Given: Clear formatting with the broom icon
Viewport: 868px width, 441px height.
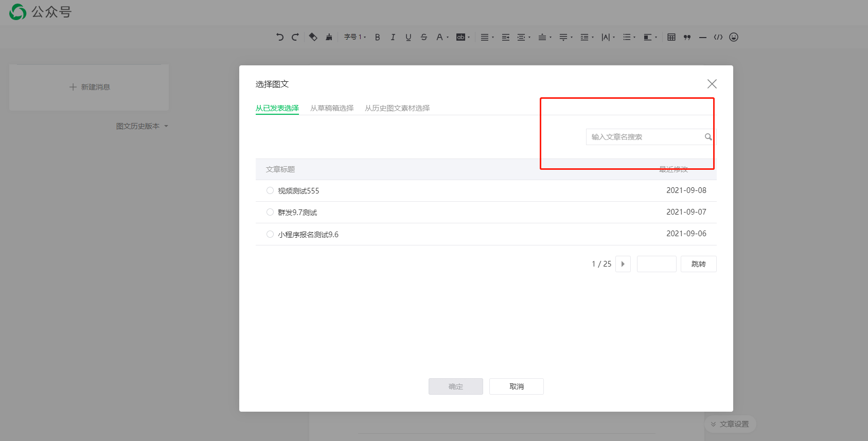Looking at the screenshot, I should pyautogui.click(x=329, y=37).
